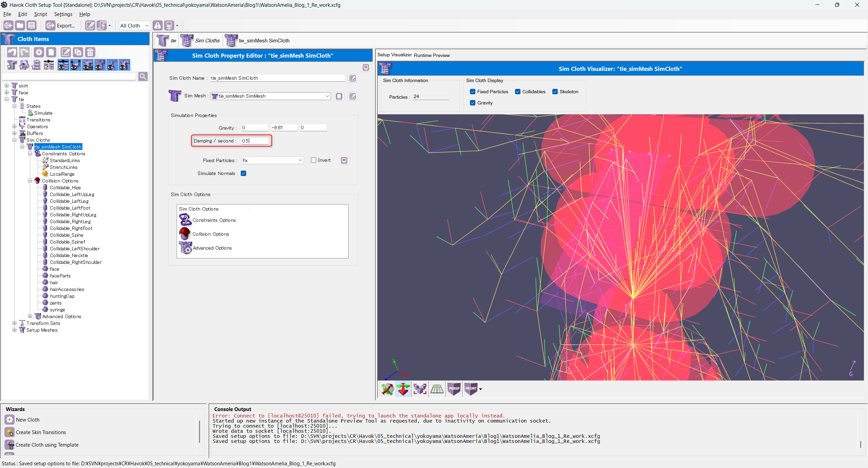Click the FRONT view cube icon

point(471,389)
